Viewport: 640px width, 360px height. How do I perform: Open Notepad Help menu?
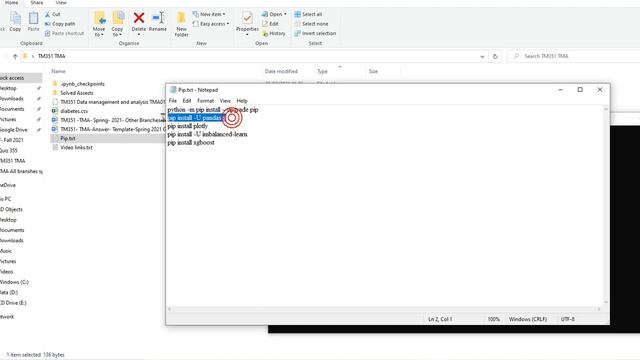point(242,100)
